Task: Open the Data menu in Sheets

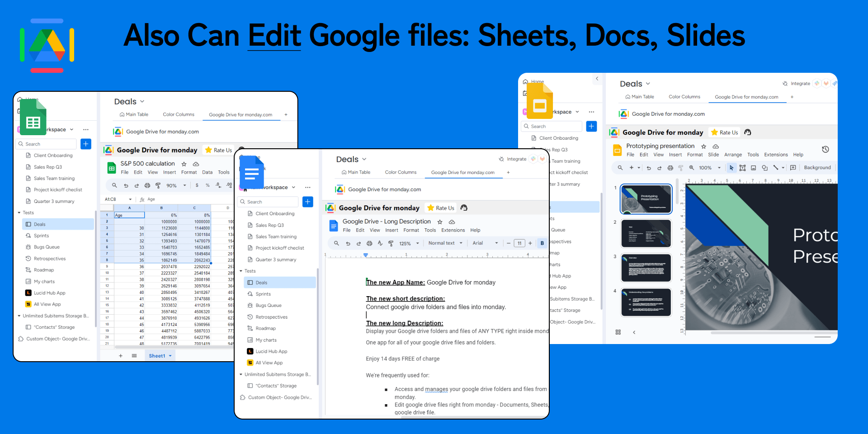Action: tap(207, 172)
